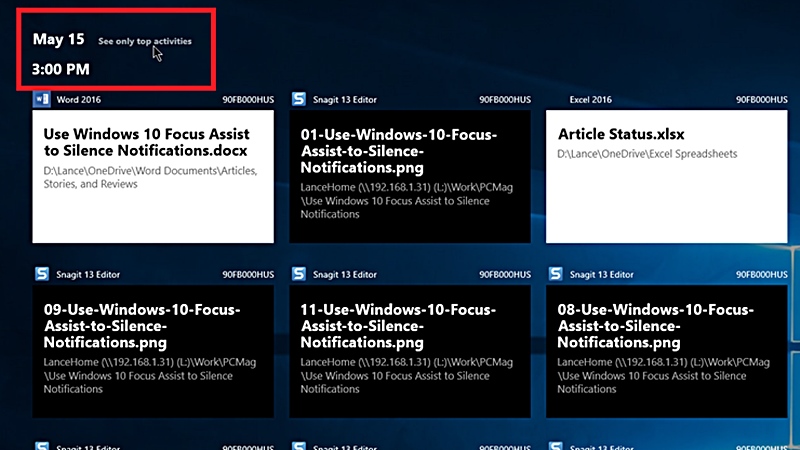Screen dimensions: 800x450
Task: Click Snagit icon above the 11-Use-Windows-10 card
Action: 298,274
